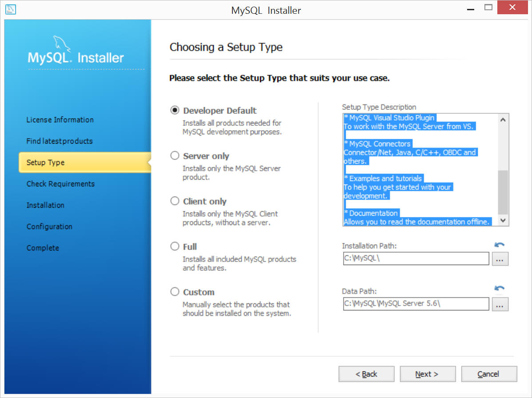Click the description scrollbar up arrow
The image size is (532, 398).
click(x=503, y=120)
